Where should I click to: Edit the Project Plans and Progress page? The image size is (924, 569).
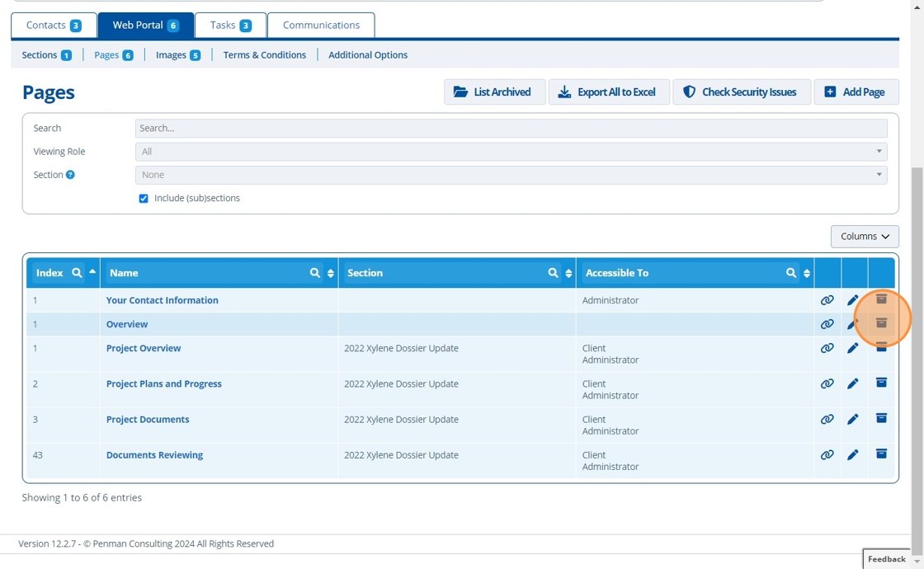point(853,383)
